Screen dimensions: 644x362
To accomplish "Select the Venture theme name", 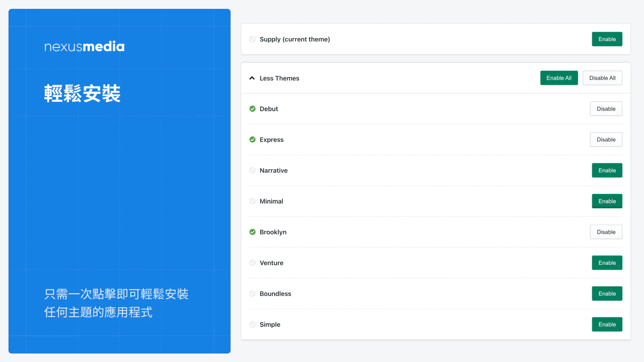I will pos(272,263).
